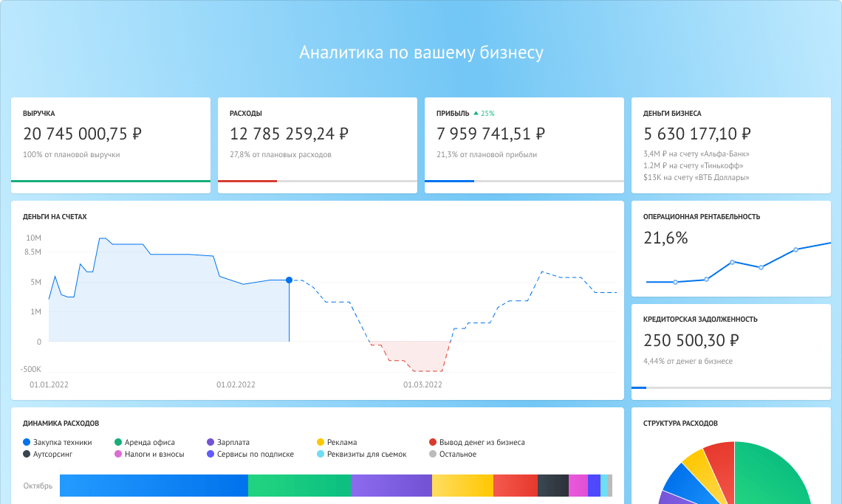Select the green Аренда офиса legend dot

(118, 442)
